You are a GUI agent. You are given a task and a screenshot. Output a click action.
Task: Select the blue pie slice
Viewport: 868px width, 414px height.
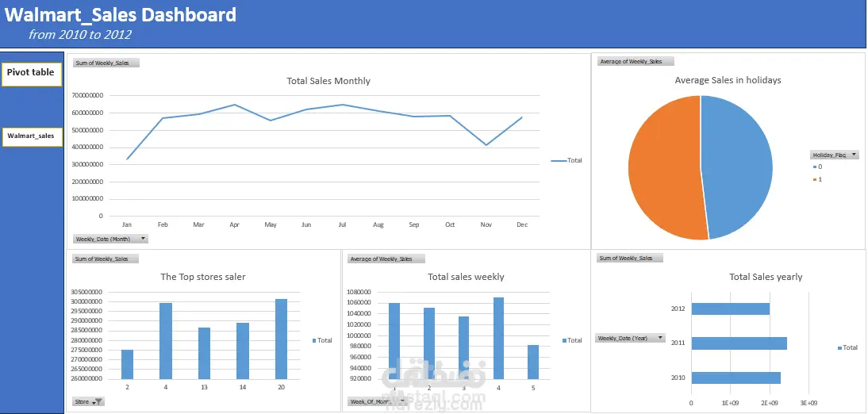[739, 166]
